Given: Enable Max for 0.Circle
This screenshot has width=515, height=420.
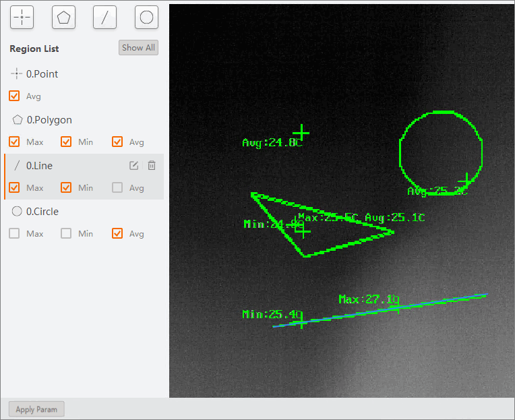Looking at the screenshot, I should click(x=14, y=234).
